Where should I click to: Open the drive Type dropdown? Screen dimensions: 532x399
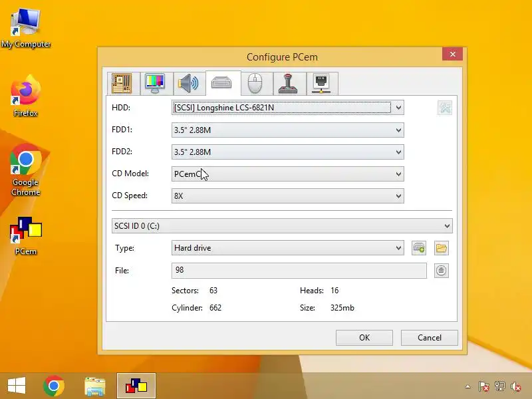point(288,248)
